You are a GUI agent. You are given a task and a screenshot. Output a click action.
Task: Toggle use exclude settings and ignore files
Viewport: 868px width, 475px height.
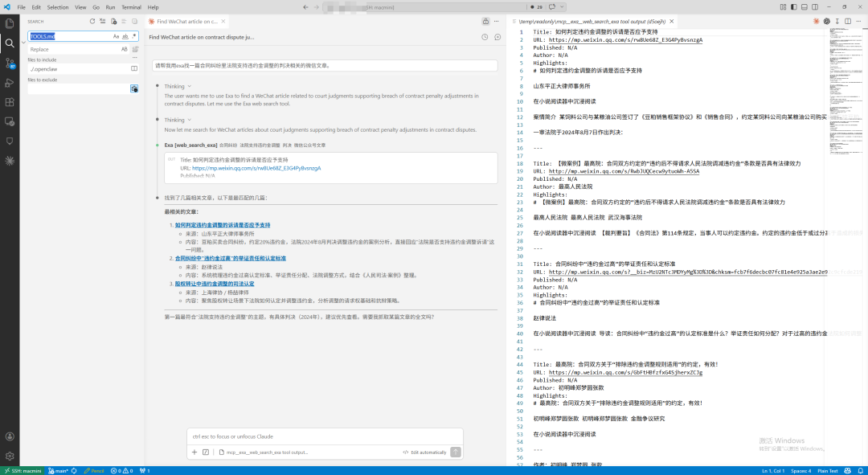click(134, 88)
